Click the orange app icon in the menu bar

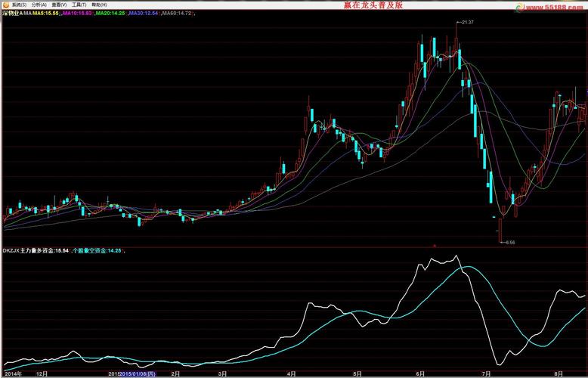[5, 5]
